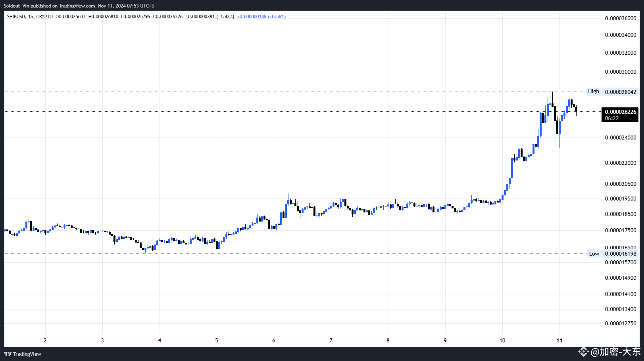
Task: Click the 0.000019500 price axis label
Action: (x=621, y=199)
